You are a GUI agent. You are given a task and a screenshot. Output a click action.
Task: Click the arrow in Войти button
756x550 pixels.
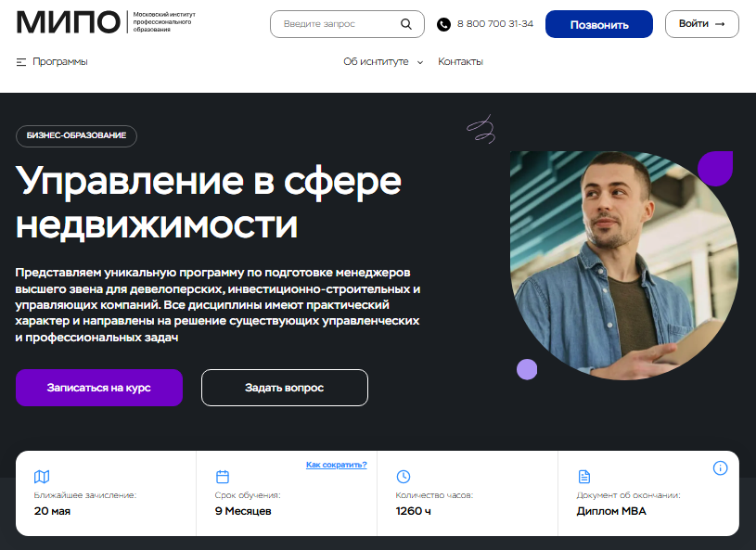click(720, 24)
